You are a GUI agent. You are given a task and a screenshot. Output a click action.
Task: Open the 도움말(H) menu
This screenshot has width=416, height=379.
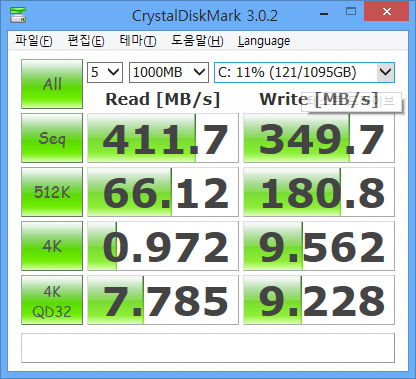(197, 41)
